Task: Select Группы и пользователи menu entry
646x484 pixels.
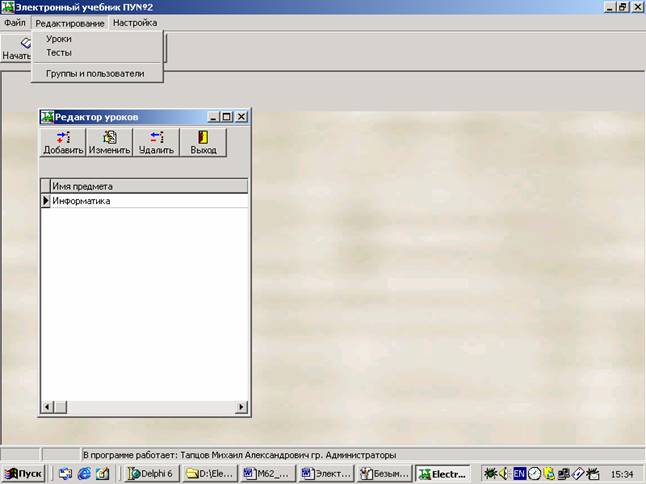Action: coord(95,74)
